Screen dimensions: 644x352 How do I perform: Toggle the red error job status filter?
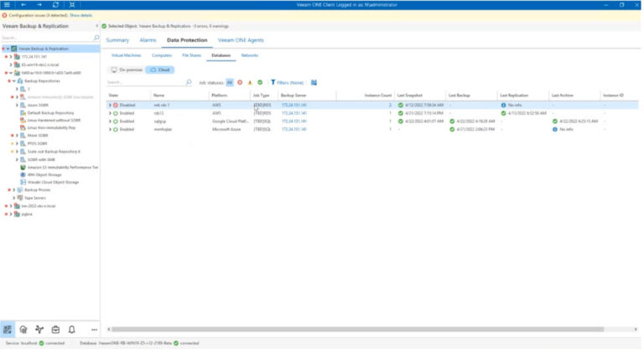tap(240, 83)
